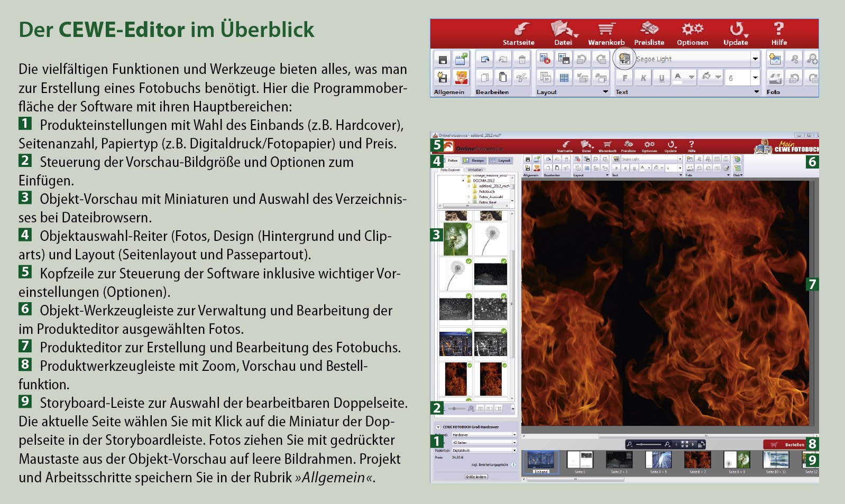The height and width of the screenshot is (504, 845).
Task: Click the undo arrow icon in enlarged Bearbeiten group
Action: point(485,59)
